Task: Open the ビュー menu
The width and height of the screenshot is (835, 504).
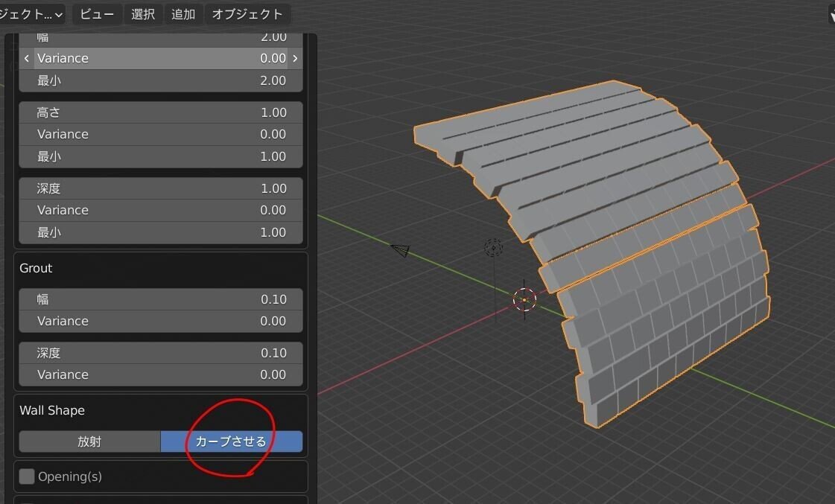Action: [96, 14]
